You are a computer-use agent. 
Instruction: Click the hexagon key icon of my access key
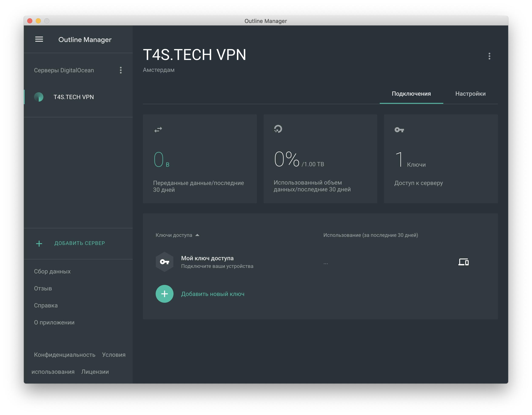coord(164,262)
